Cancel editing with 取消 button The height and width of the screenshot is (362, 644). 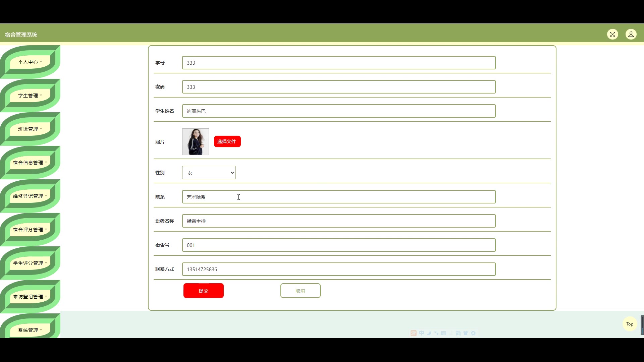(301, 291)
